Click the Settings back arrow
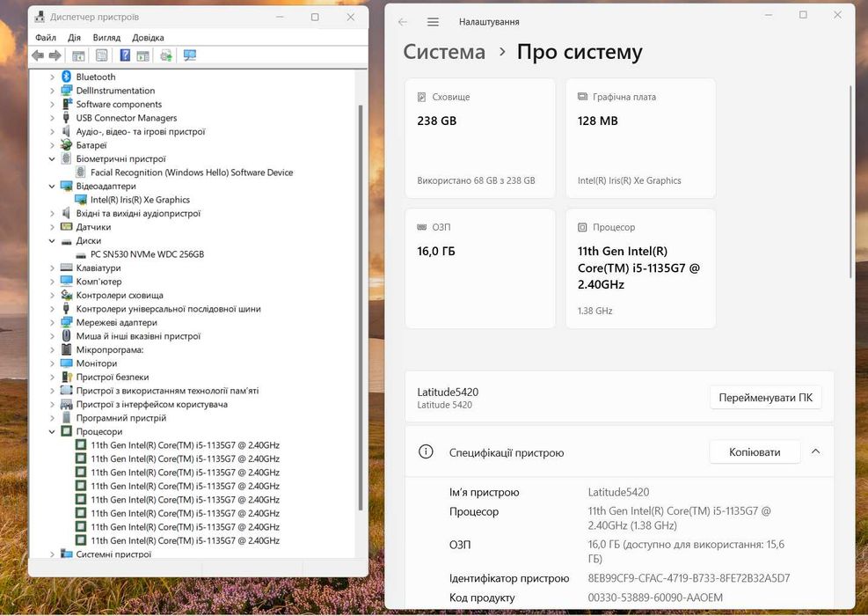 403,22
